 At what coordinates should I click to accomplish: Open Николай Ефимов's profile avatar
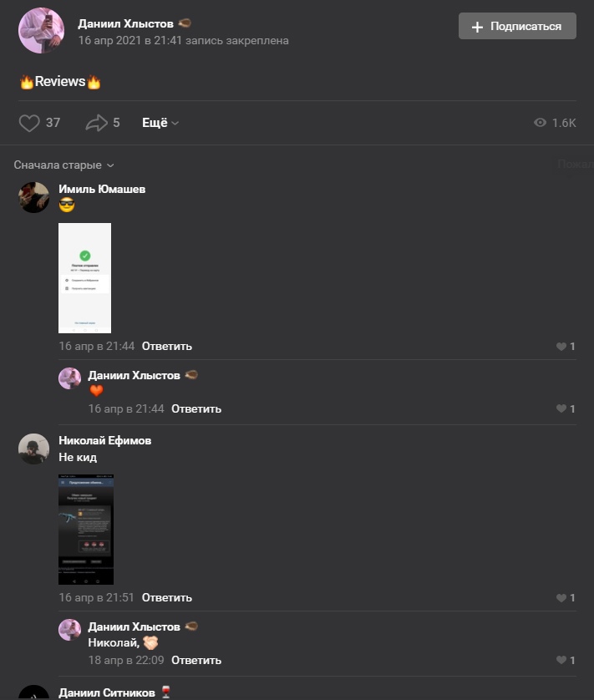(33, 449)
